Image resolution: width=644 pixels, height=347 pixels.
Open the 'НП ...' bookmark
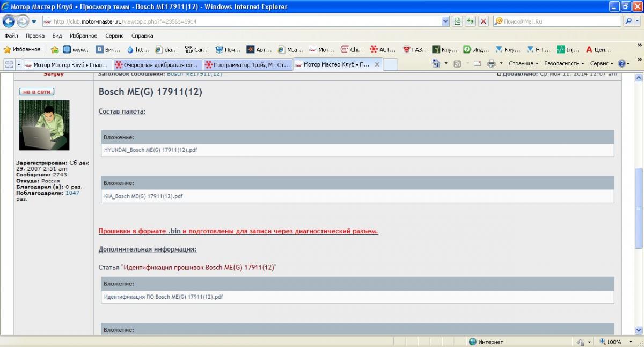[539, 49]
